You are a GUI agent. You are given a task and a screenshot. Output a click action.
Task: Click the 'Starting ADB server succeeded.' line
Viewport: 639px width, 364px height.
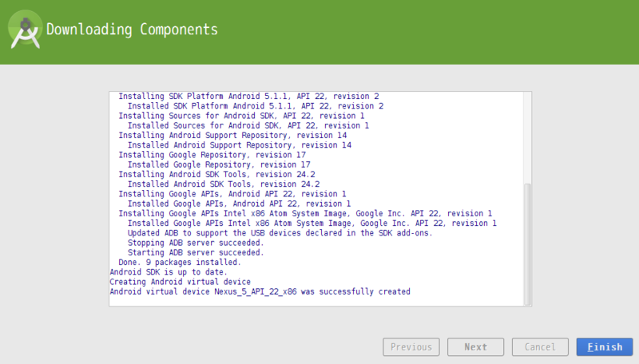[x=196, y=252]
